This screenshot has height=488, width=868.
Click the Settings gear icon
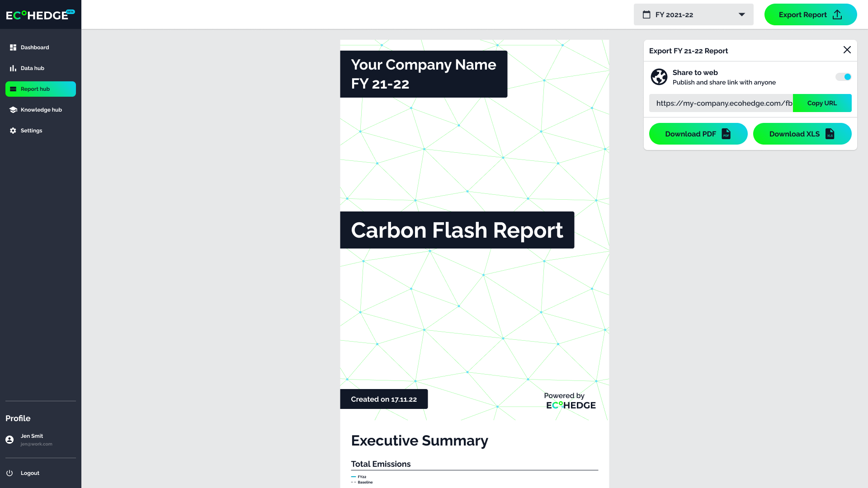pyautogui.click(x=13, y=131)
